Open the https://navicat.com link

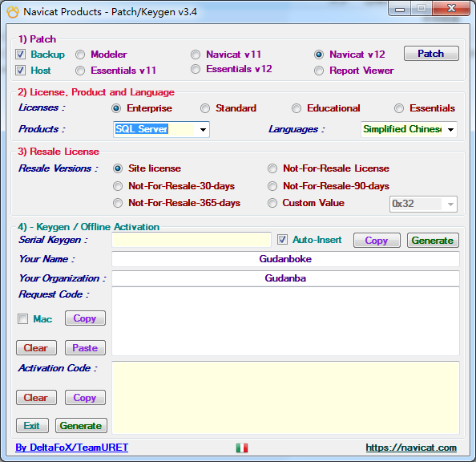click(x=411, y=448)
